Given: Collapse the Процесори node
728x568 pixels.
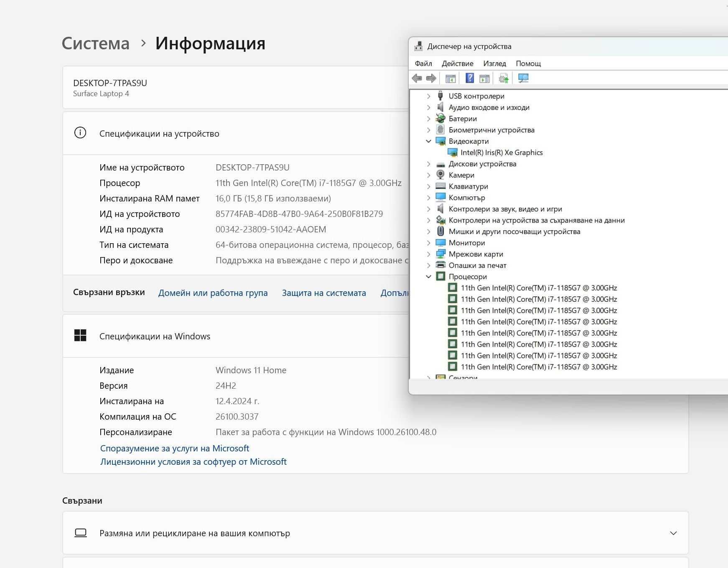Looking at the screenshot, I should [428, 277].
